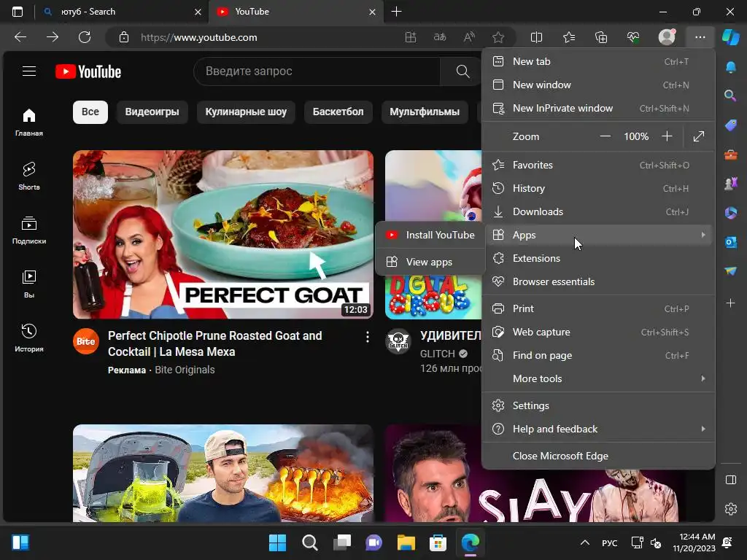Image resolution: width=747 pixels, height=560 pixels.
Task: Open the Collections toolbar icon
Action: pos(601,37)
